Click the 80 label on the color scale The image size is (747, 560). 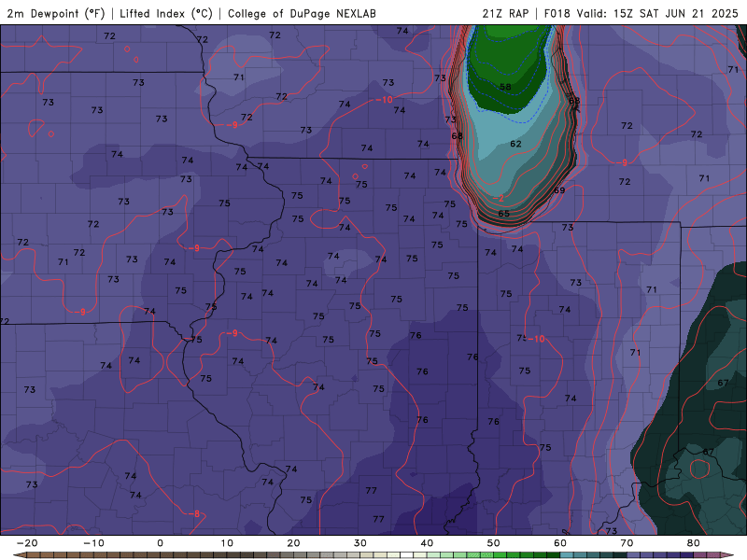tap(694, 543)
